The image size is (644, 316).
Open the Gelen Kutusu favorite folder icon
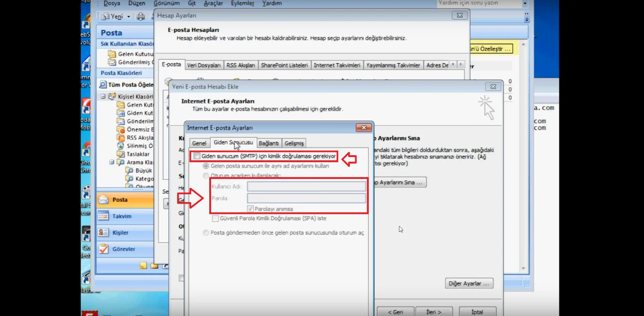(112, 54)
